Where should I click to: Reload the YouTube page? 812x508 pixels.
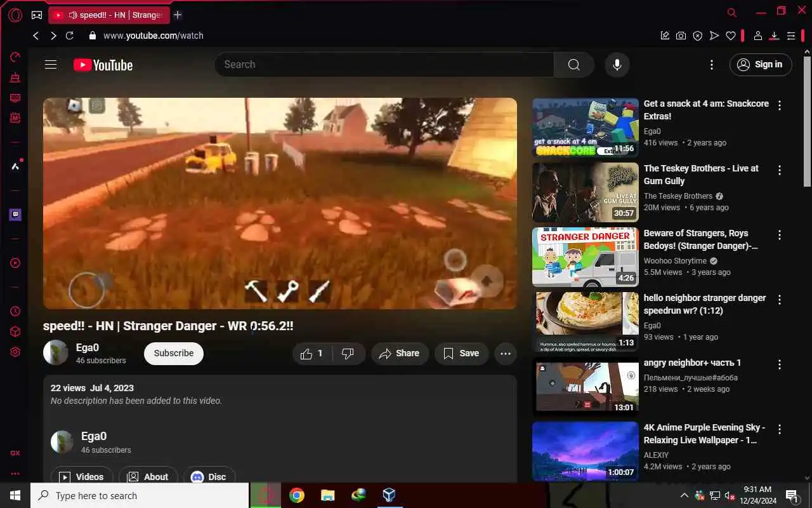(70, 36)
